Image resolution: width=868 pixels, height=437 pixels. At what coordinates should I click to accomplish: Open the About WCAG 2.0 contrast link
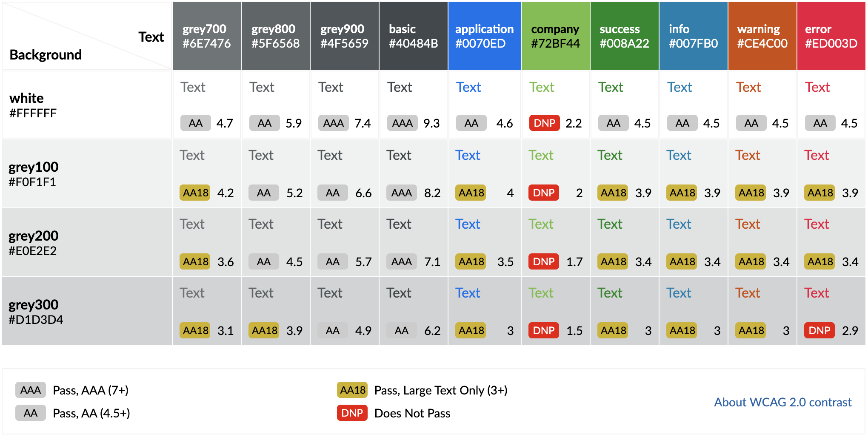pos(782,402)
